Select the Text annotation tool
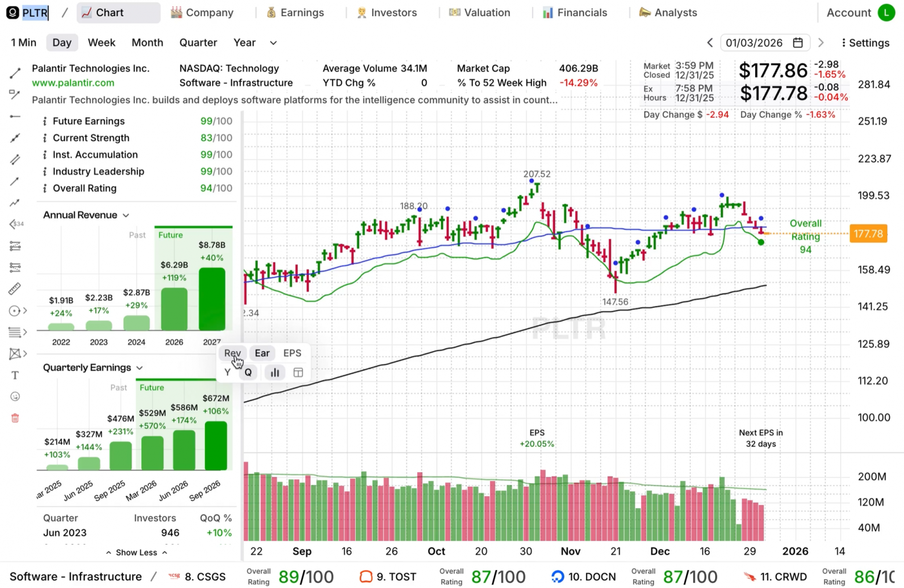 15,375
